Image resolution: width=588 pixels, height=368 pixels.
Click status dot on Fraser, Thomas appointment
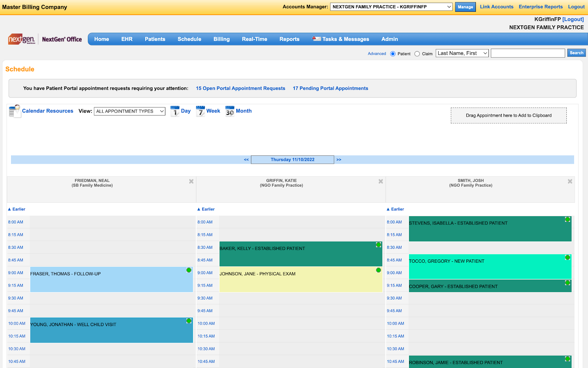point(189,270)
